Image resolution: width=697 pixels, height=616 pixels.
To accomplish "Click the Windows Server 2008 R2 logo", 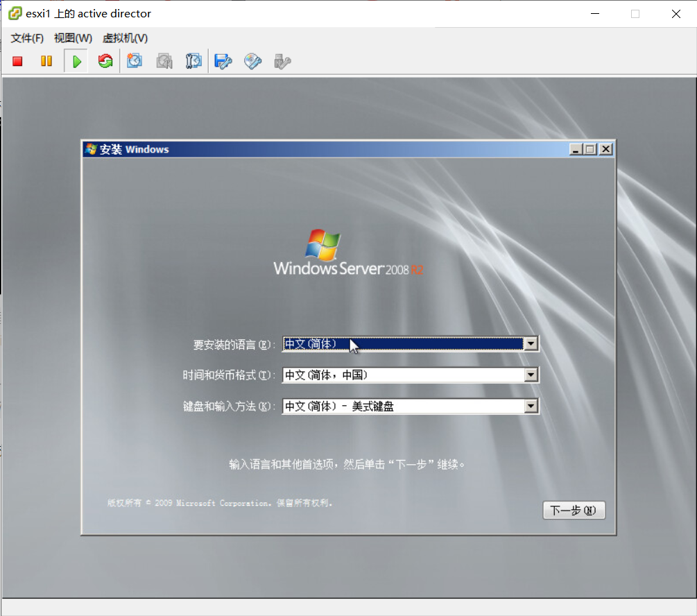I will click(x=348, y=253).
